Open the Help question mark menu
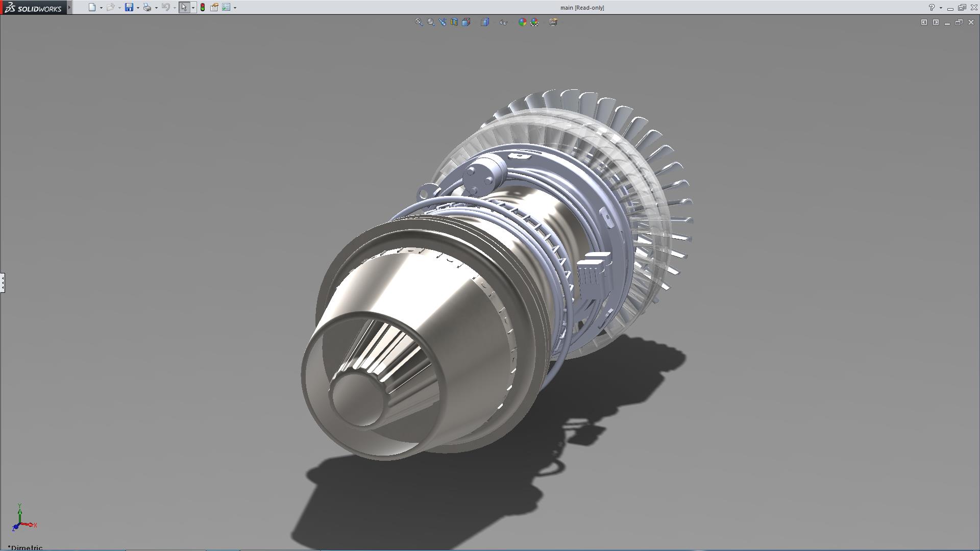980x551 pixels. pos(932,7)
